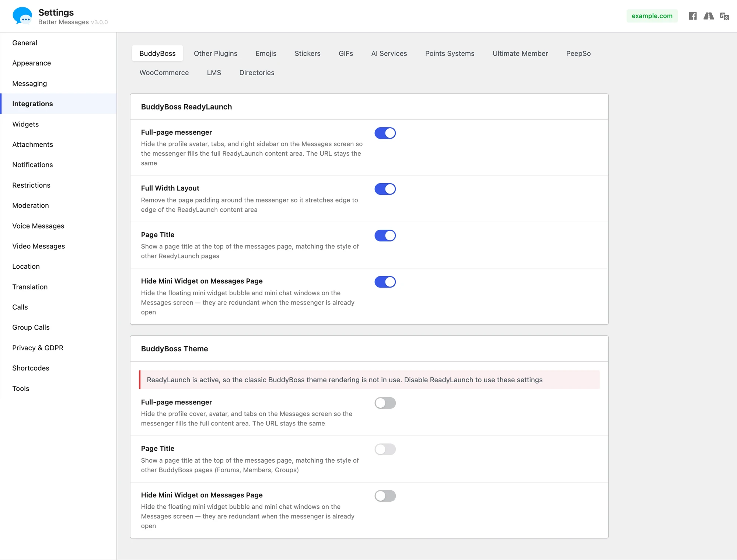Select the BuddyBoss tab
Viewport: 737px width, 560px height.
click(157, 53)
